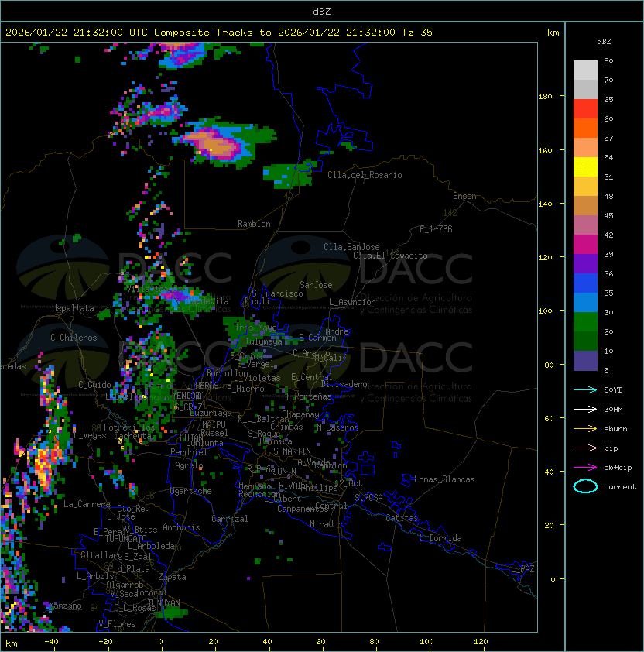
Task: Click the 'eburn' legend label
Action: pos(615,429)
